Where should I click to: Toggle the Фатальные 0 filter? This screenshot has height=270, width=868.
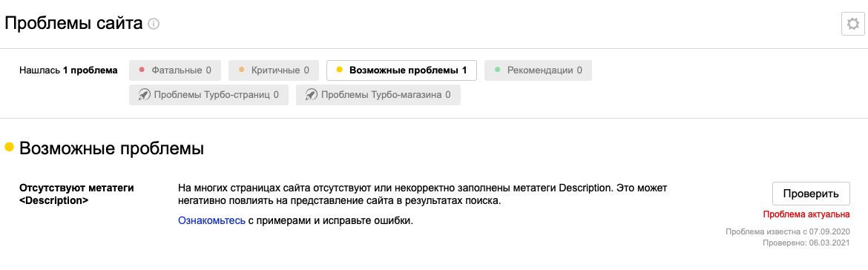click(x=175, y=70)
